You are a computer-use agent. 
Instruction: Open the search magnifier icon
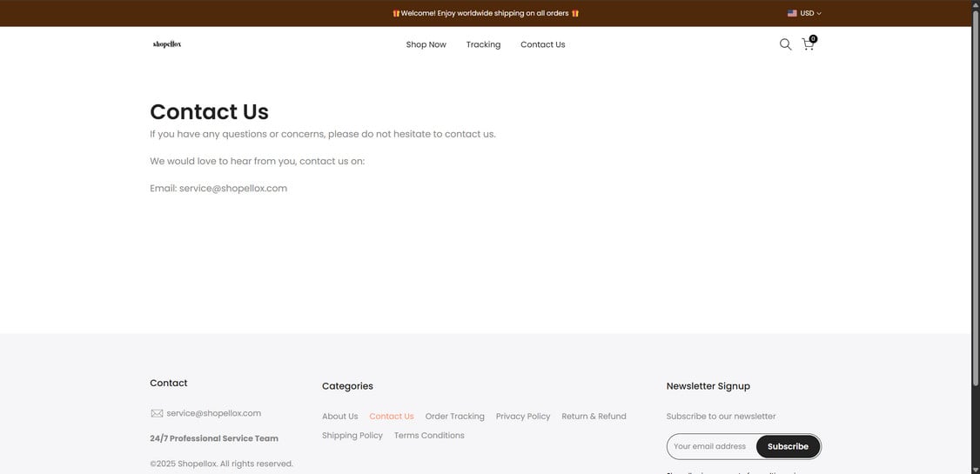[785, 44]
